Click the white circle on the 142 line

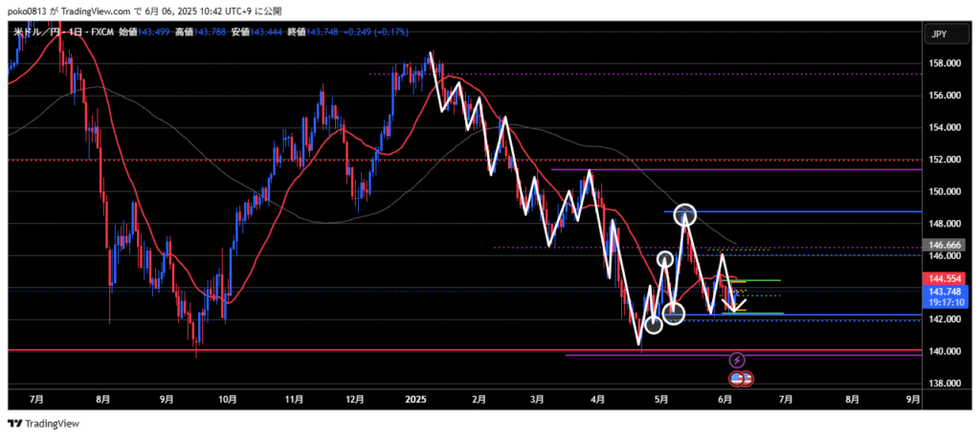[674, 313]
